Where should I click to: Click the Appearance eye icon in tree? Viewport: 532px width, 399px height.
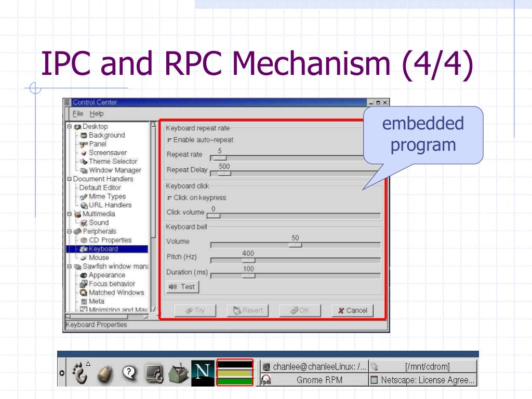pyautogui.click(x=84, y=275)
